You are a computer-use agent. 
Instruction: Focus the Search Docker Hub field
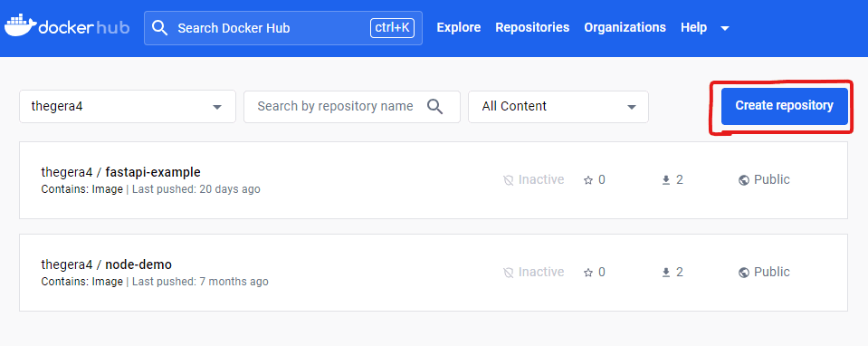coord(283,28)
